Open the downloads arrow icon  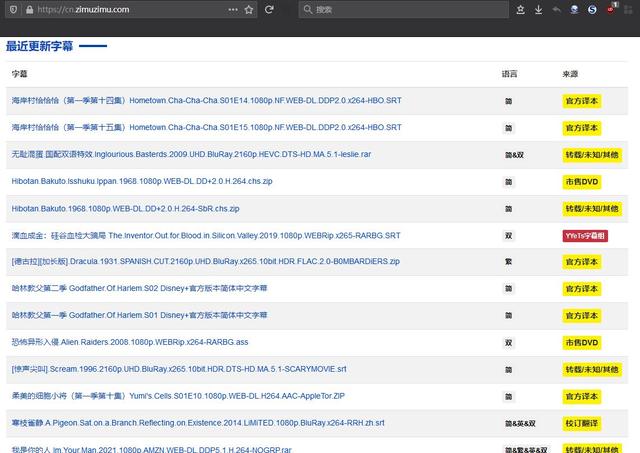pyautogui.click(x=538, y=9)
